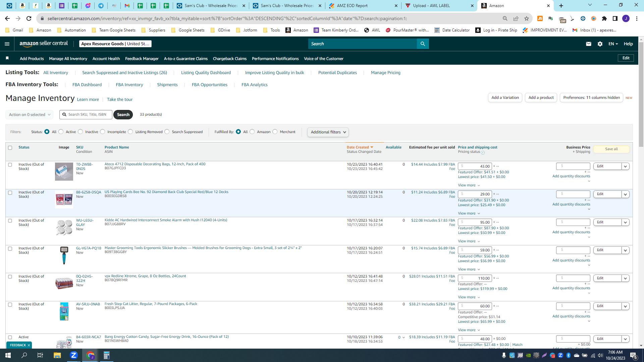The height and width of the screenshot is (362, 644).
Task: Open the browser side panel icon
Action: coord(615,18)
